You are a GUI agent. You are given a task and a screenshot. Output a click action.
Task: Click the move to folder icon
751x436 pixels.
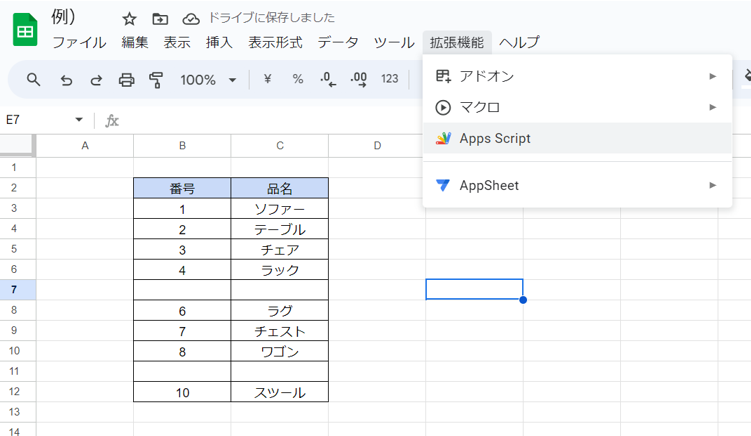160,19
